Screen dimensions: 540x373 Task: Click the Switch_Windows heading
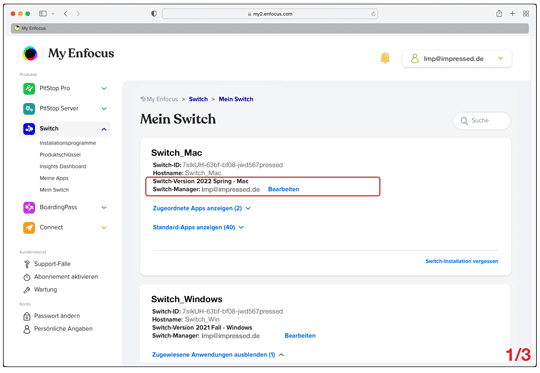click(187, 299)
